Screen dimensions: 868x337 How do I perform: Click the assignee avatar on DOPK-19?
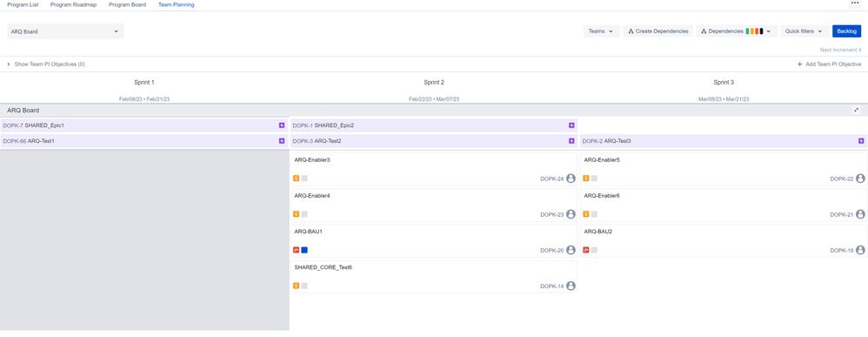[860, 251]
